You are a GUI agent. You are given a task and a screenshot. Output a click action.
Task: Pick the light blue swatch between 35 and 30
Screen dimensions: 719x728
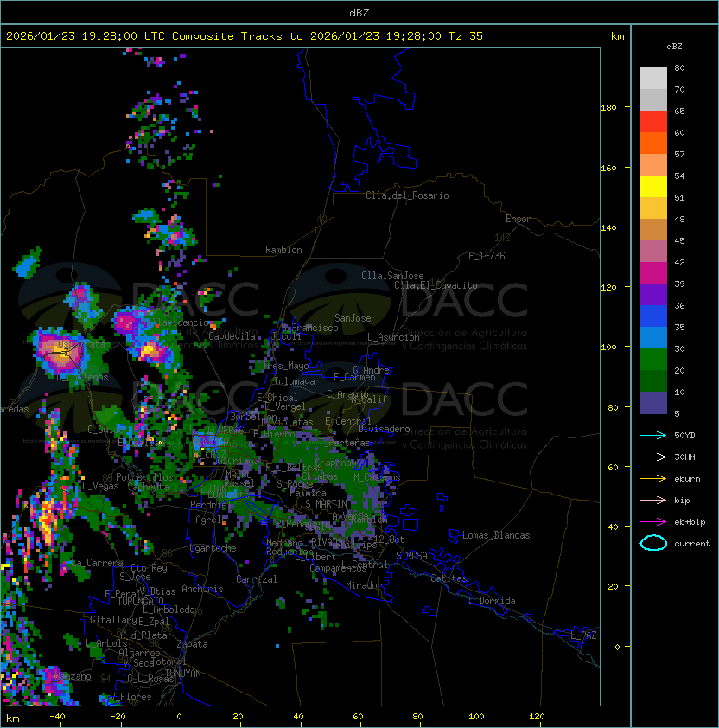(653, 338)
